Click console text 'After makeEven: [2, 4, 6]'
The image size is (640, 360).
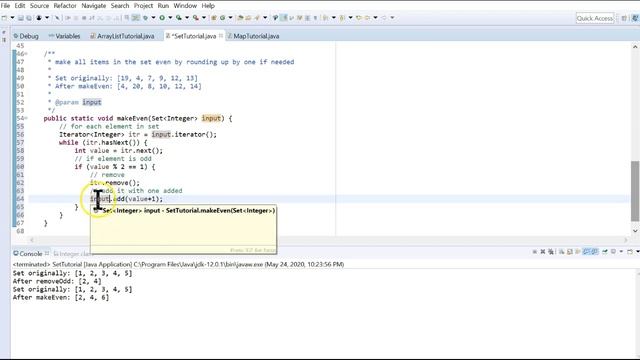pyautogui.click(x=61, y=297)
